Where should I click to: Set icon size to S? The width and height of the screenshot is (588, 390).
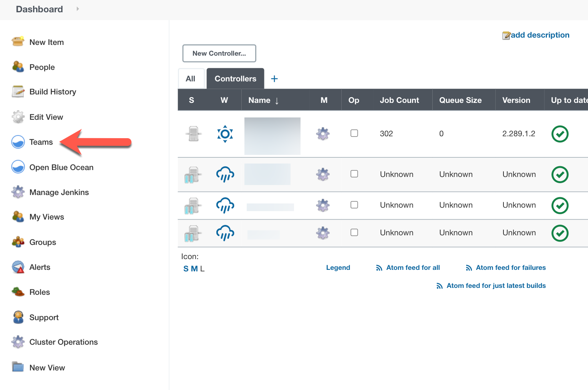tap(186, 269)
